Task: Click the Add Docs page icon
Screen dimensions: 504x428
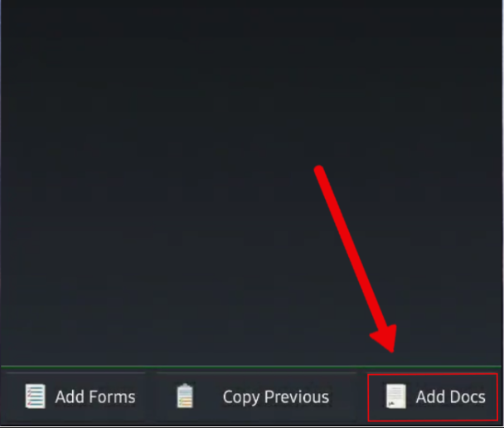Action: 395,396
